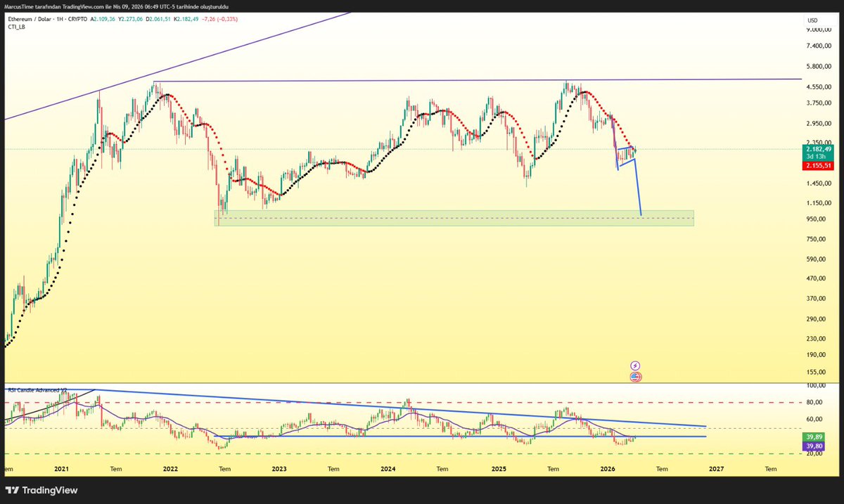Viewport: 844px width, 504px height.
Task: Click the purple lightning bolt event icon
Action: pos(636,366)
